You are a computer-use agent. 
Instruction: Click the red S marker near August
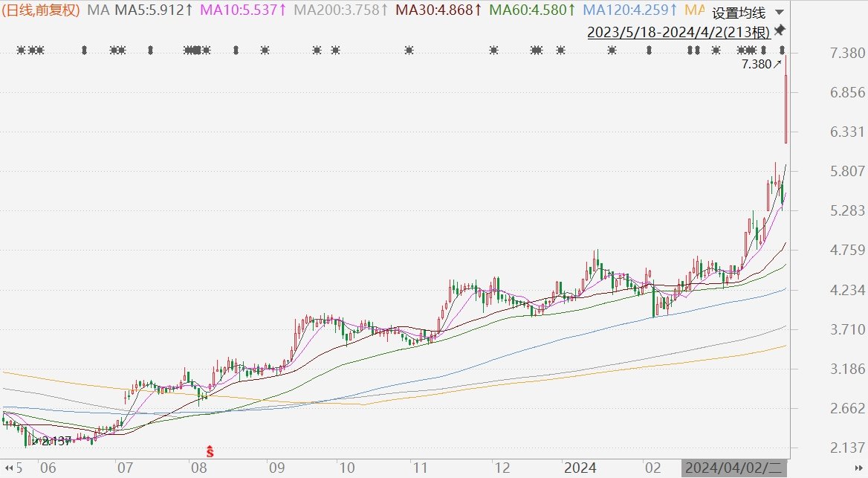point(210,450)
